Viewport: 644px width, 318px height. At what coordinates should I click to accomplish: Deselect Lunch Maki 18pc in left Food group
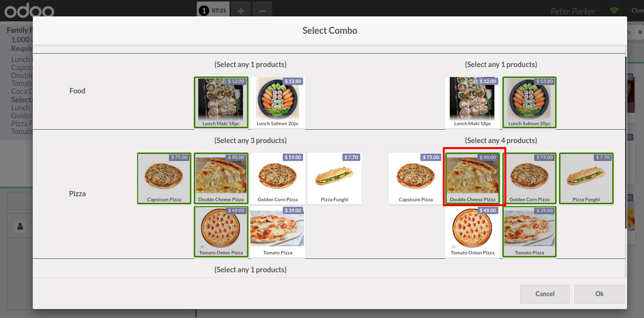pyautogui.click(x=221, y=102)
